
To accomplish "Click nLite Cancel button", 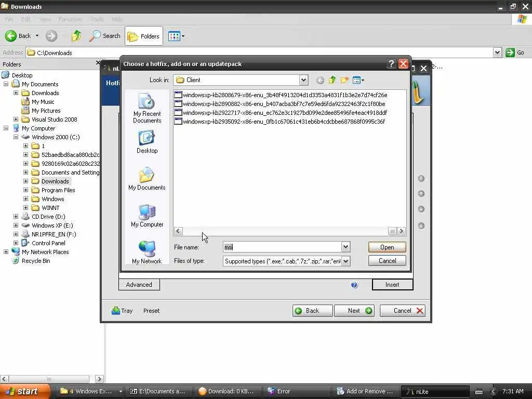I will tap(403, 311).
